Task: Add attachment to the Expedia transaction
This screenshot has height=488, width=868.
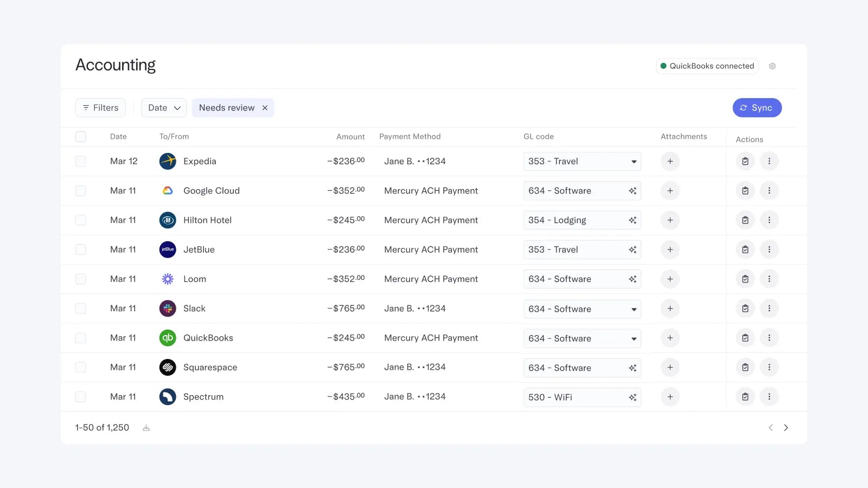Action: (670, 162)
